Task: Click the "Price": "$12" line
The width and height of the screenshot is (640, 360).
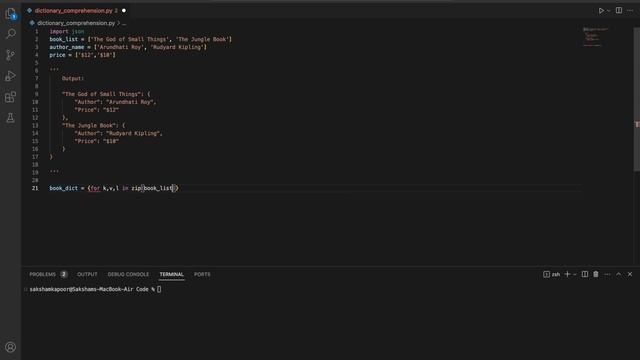Action: 96,110
